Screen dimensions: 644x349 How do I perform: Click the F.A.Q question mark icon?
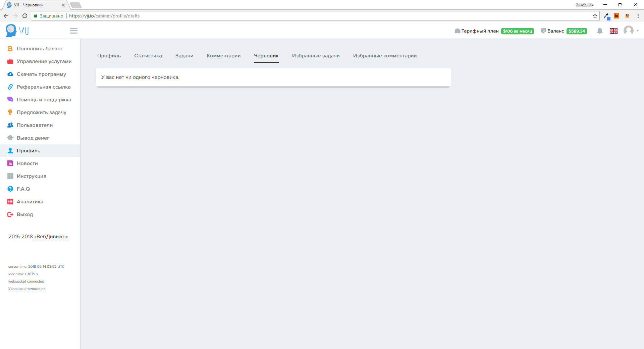[x=10, y=189]
